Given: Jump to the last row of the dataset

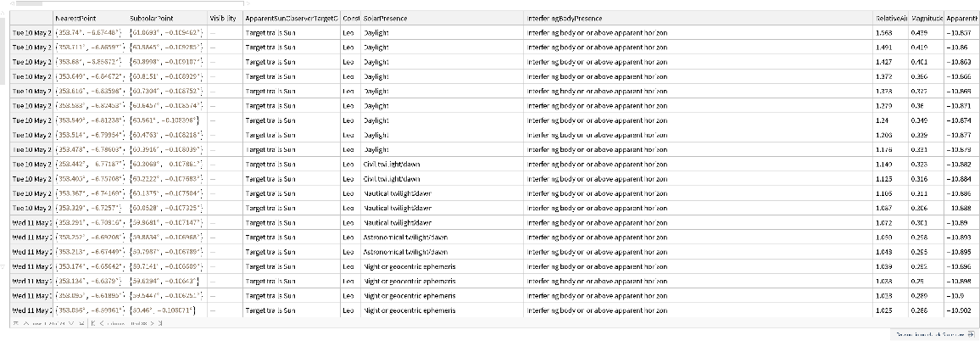Looking at the screenshot, I should tap(81, 323).
